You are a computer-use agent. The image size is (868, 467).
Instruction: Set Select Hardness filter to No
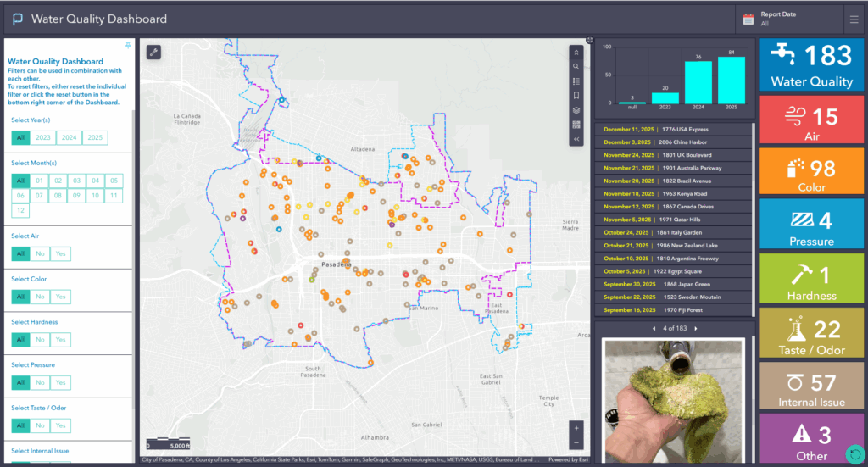pyautogui.click(x=40, y=340)
